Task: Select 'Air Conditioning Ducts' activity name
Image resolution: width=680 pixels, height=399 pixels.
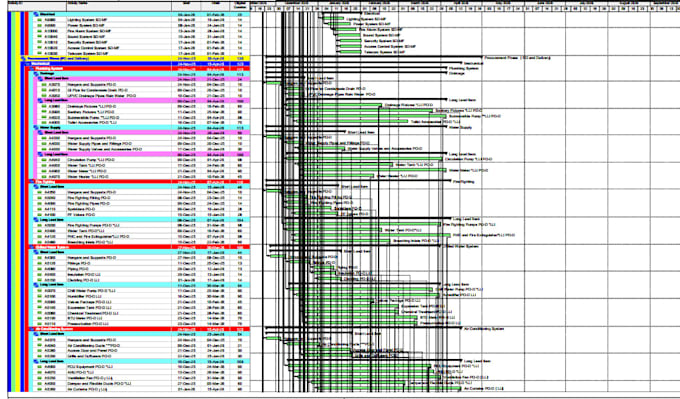Action: click(93, 346)
